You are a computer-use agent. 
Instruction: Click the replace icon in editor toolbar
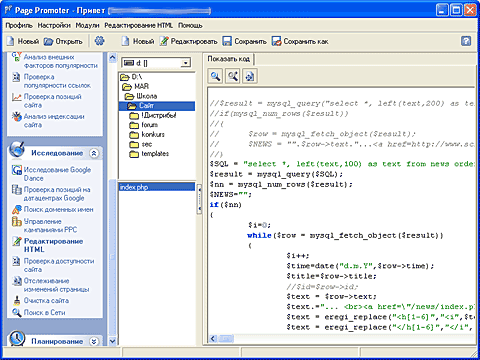tap(250, 76)
